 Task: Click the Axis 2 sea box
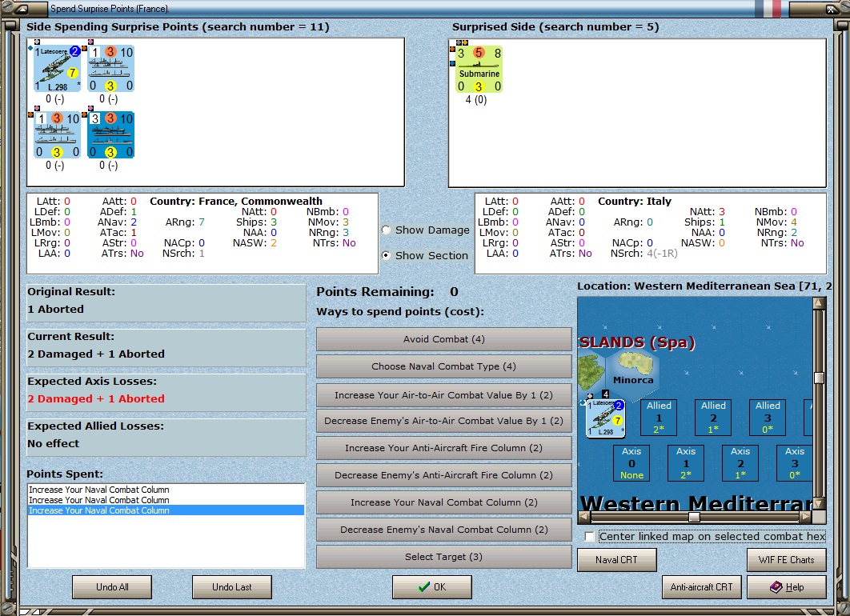[740, 463]
